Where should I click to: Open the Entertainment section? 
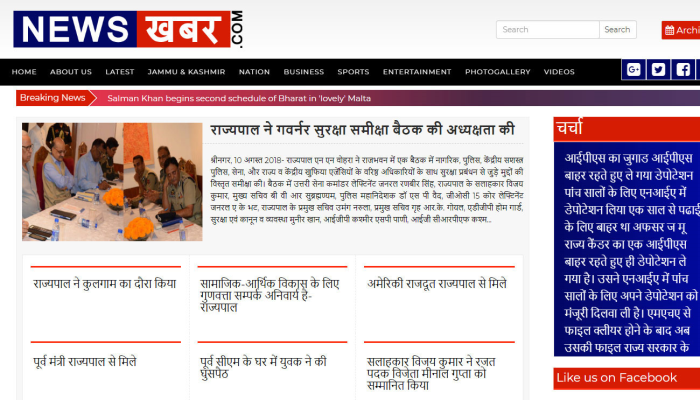(x=417, y=72)
